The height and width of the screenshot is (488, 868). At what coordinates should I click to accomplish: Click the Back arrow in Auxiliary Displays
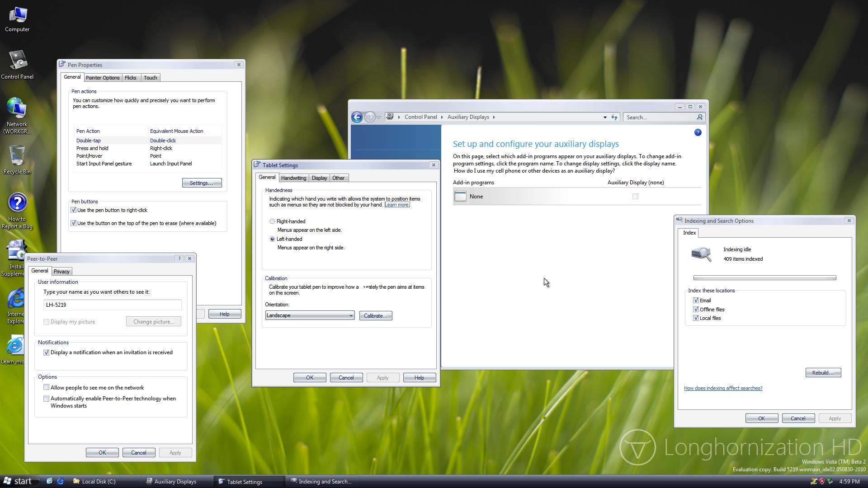(357, 117)
